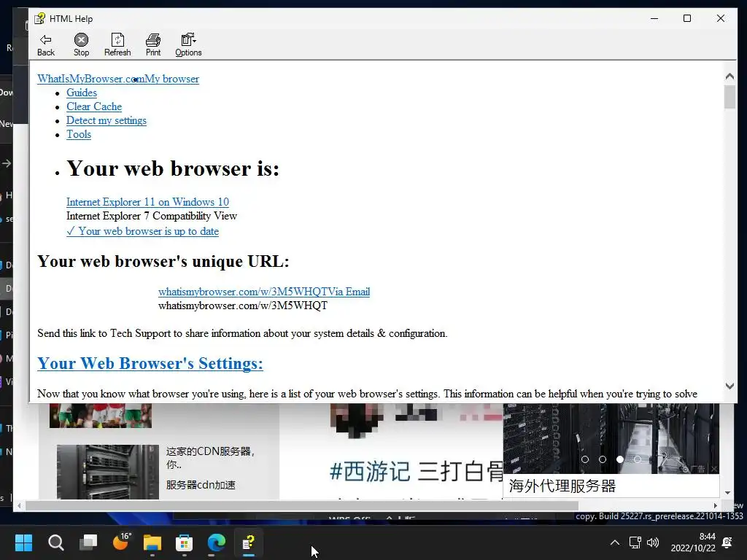Open the network icon in system tray
The width and height of the screenshot is (747, 560).
pos(635,542)
